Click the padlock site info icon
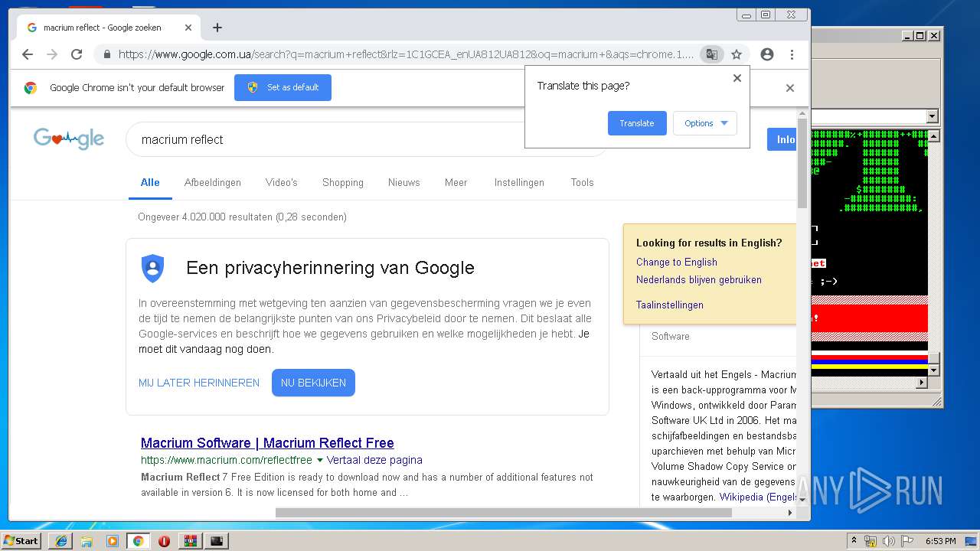The image size is (980, 551). pos(106,54)
